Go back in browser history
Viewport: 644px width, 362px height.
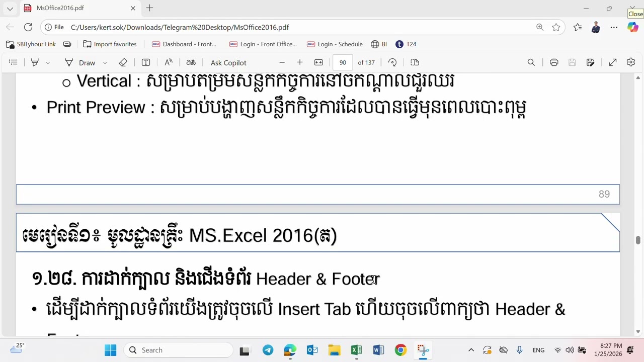coord(10,27)
